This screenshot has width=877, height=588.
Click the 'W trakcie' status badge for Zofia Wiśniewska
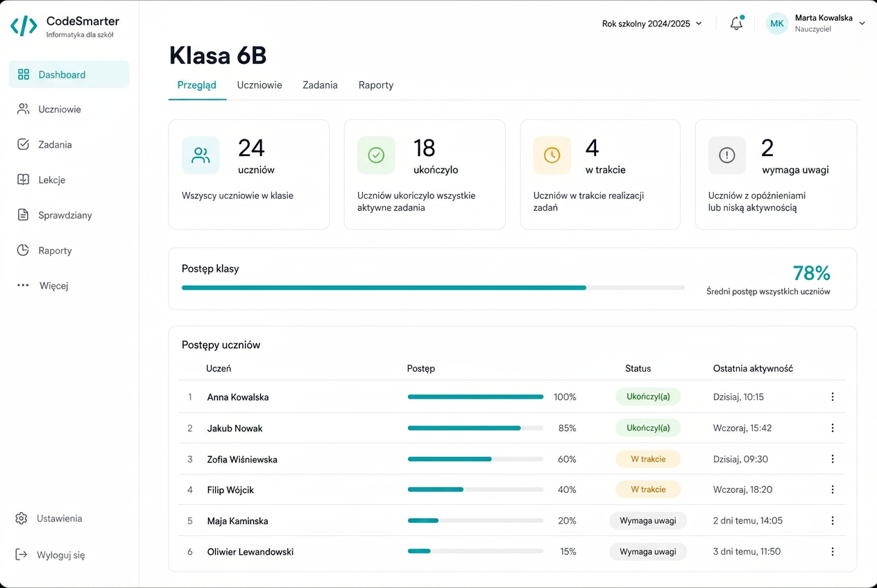(x=648, y=459)
